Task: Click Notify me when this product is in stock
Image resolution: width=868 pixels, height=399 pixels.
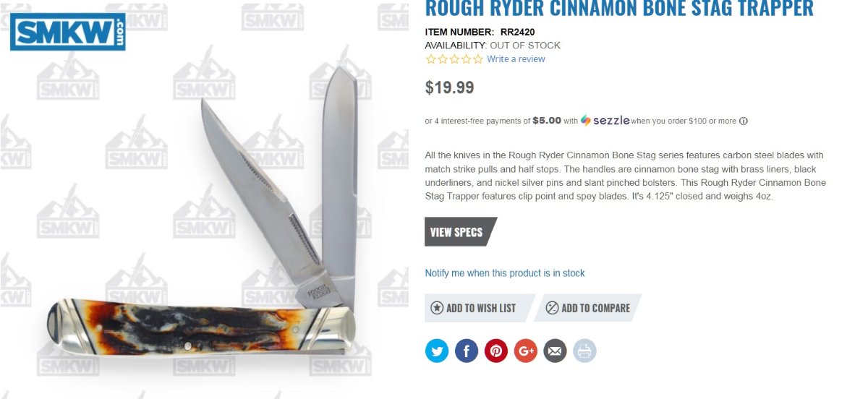Action: click(505, 273)
